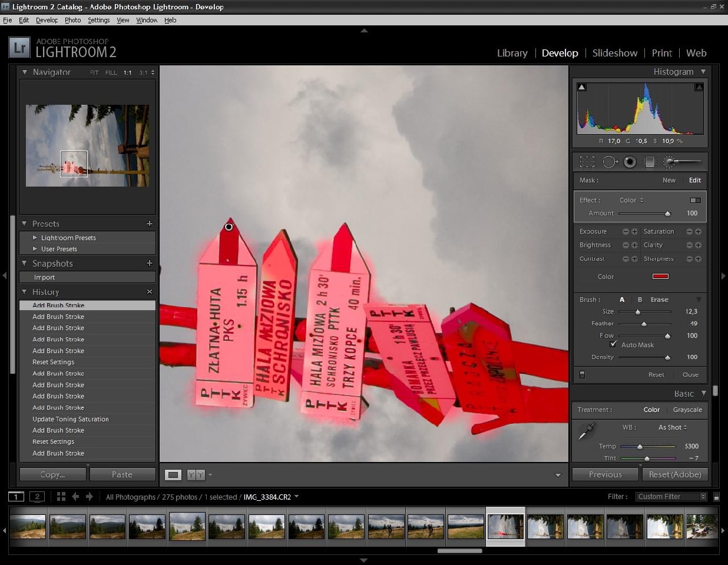Screen dimensions: 728x565
Task: Open the main window display button 1
Action: (x=16, y=497)
